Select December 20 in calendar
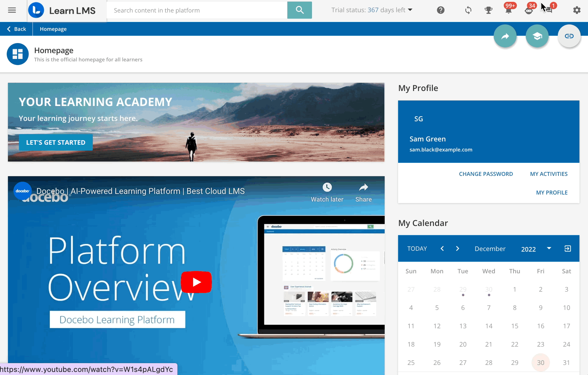This screenshot has height=375, width=588. pyautogui.click(x=463, y=344)
